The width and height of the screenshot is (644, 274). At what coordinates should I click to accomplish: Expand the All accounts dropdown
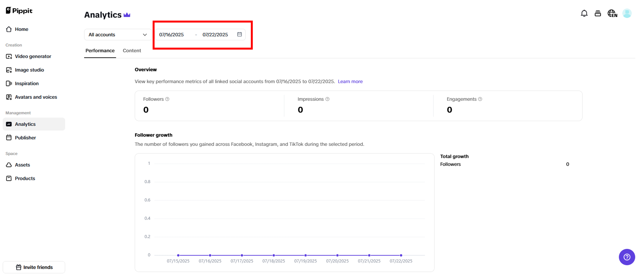(118, 35)
